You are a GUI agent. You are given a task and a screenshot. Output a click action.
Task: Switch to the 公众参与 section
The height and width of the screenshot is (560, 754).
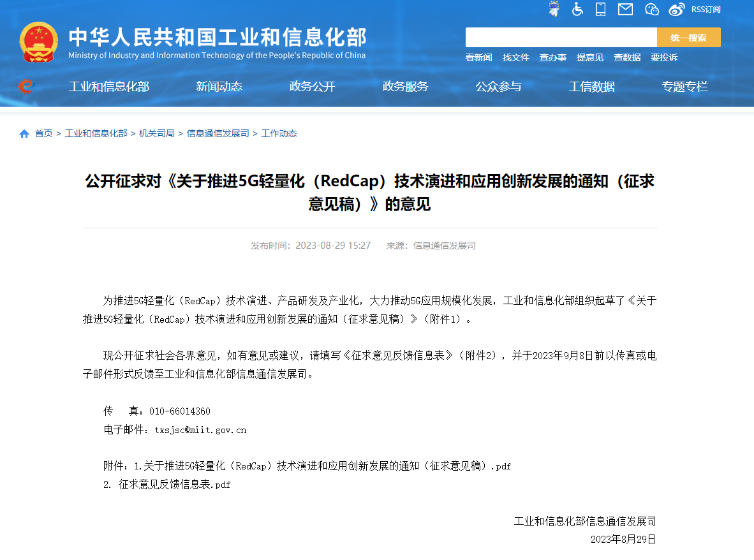pyautogui.click(x=498, y=87)
